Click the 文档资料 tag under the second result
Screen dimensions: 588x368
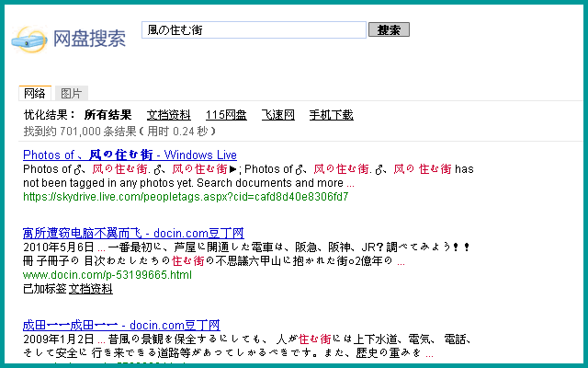[91, 289]
